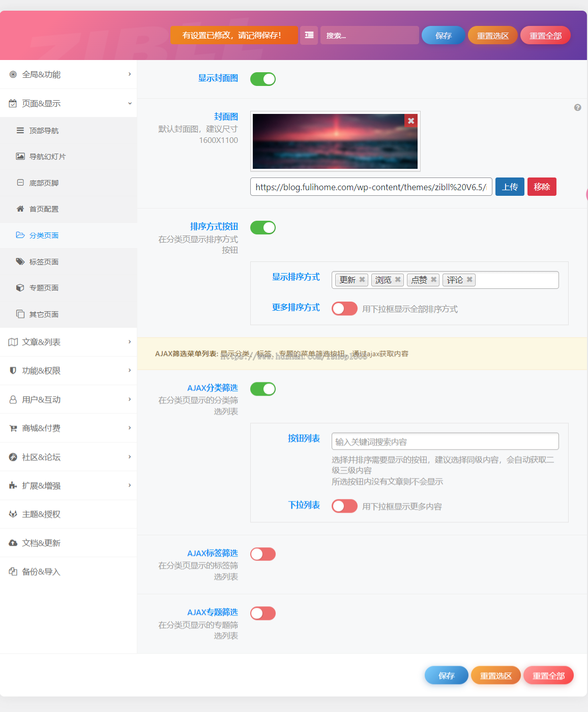
Task: Click the help question mark icon
Action: pyautogui.click(x=577, y=107)
